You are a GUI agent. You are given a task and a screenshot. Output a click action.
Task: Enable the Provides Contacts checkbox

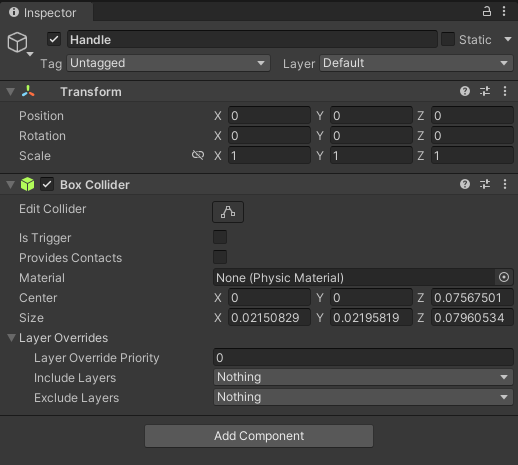tap(220, 257)
